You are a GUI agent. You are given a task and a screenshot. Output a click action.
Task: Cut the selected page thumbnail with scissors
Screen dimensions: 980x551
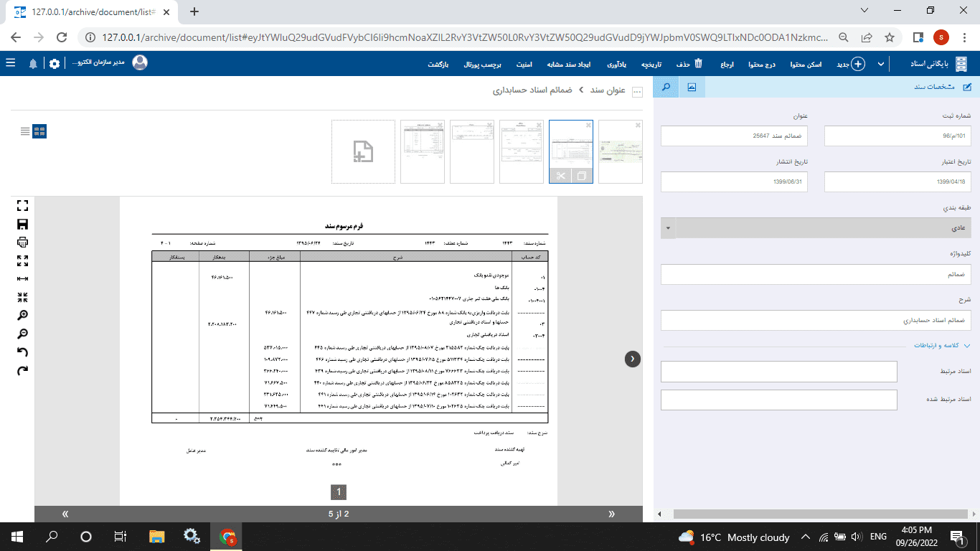(x=560, y=176)
